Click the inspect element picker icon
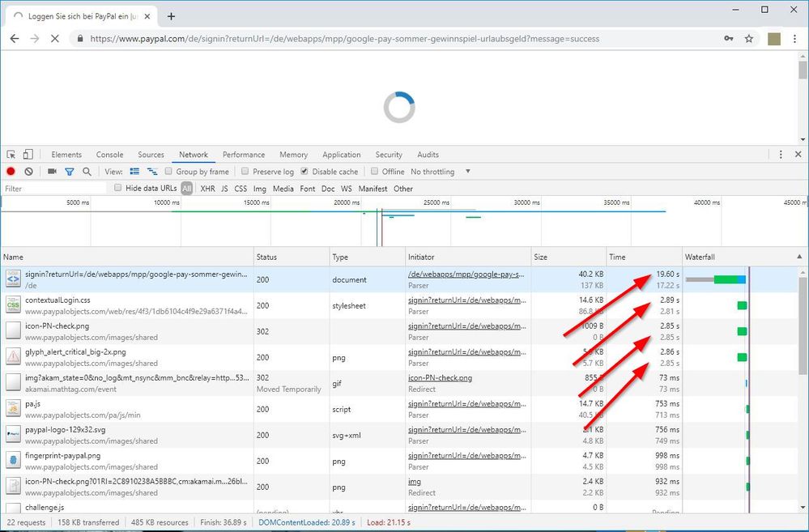 (x=11, y=155)
